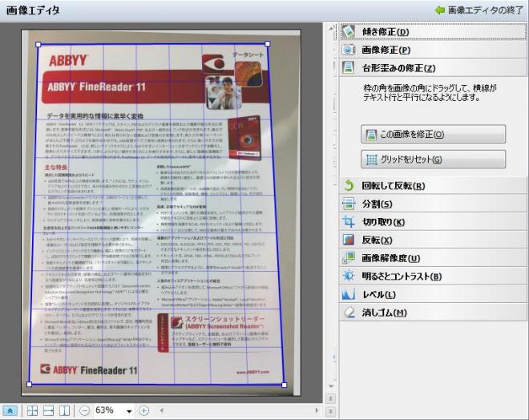This screenshot has width=529, height=420.
Task: Open the 画像修正(P) photo correction section
Action: pos(433,50)
